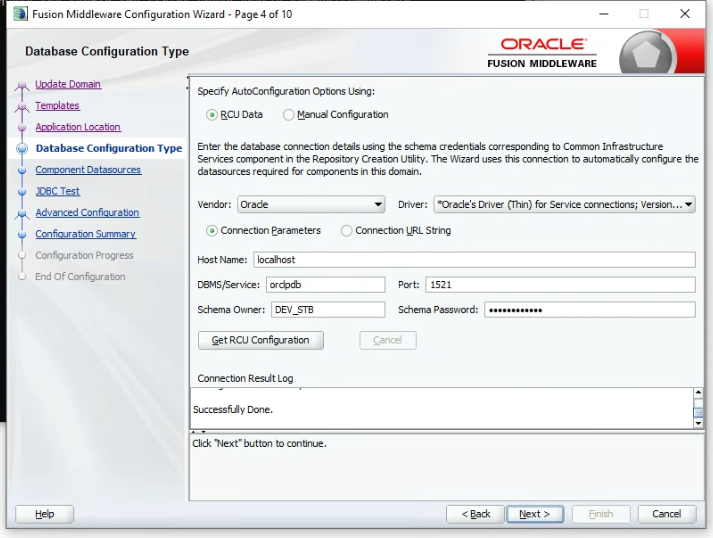Screen dimensions: 713x538
Task: Click the step marker icon beside Update Domain
Action: pyautogui.click(x=21, y=85)
